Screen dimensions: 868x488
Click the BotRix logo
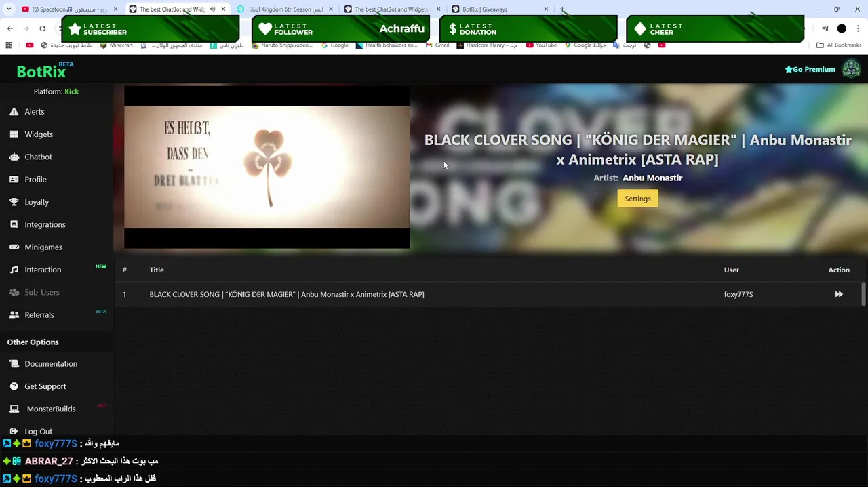(41, 71)
